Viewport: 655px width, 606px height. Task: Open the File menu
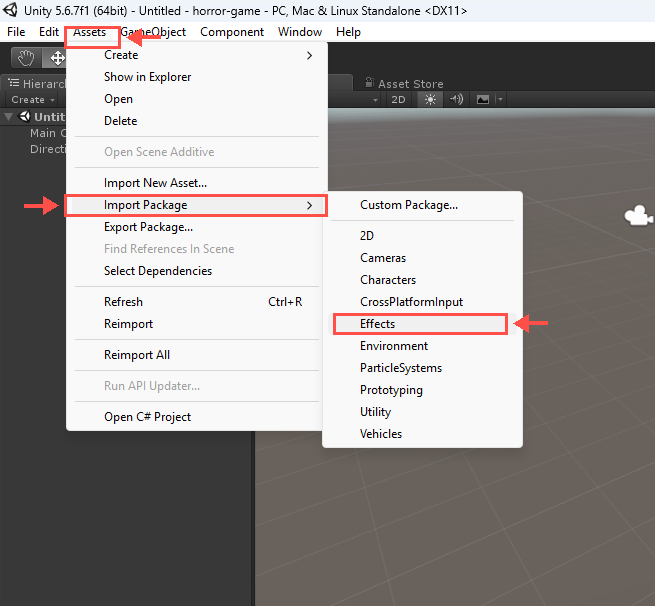pyautogui.click(x=16, y=32)
